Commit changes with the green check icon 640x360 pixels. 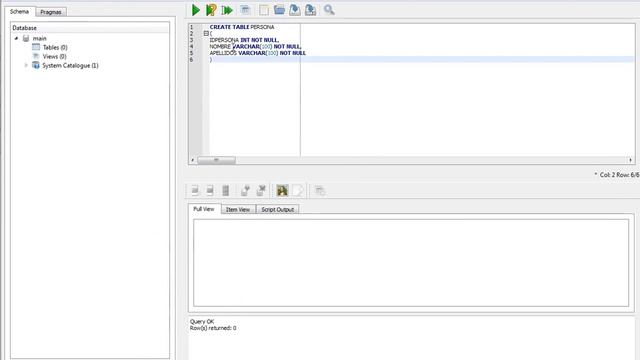[245, 190]
